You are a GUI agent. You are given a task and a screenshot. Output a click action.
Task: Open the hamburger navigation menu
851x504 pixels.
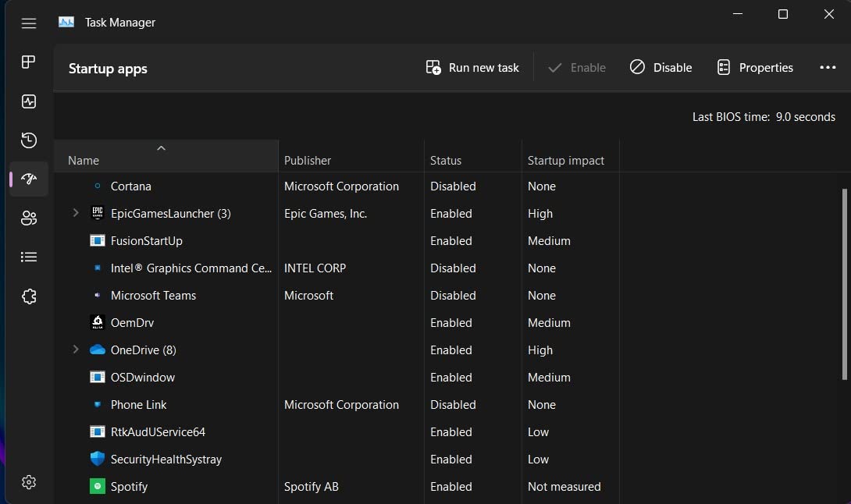(29, 23)
